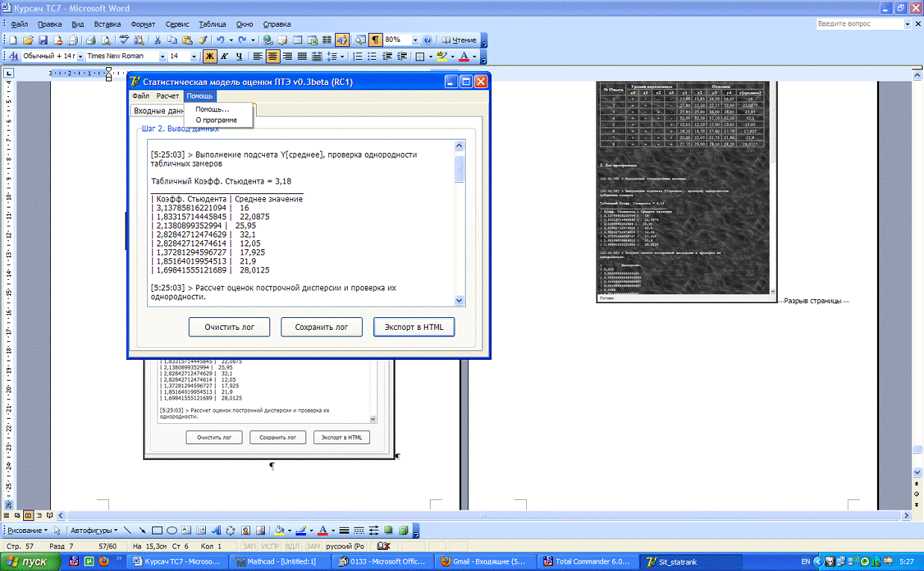Click the numbered list icon

point(358,56)
